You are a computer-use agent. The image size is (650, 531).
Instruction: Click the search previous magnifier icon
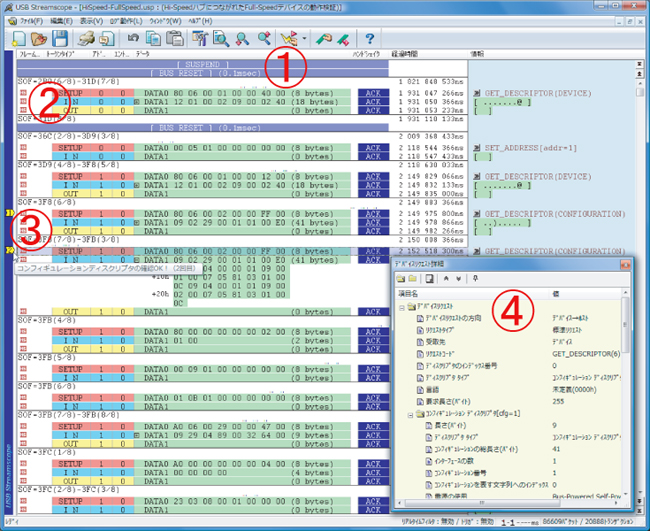tap(242, 39)
